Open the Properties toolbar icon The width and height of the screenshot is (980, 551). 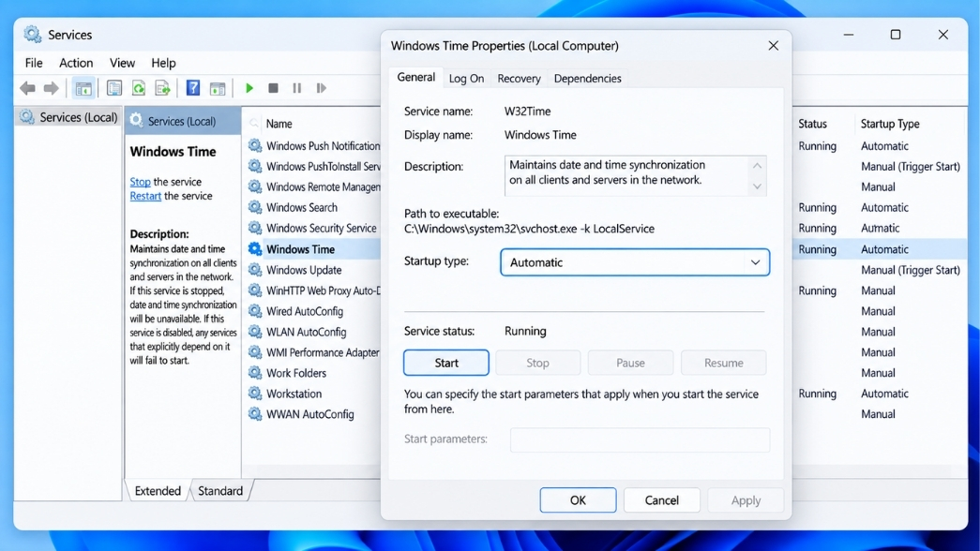tap(113, 88)
